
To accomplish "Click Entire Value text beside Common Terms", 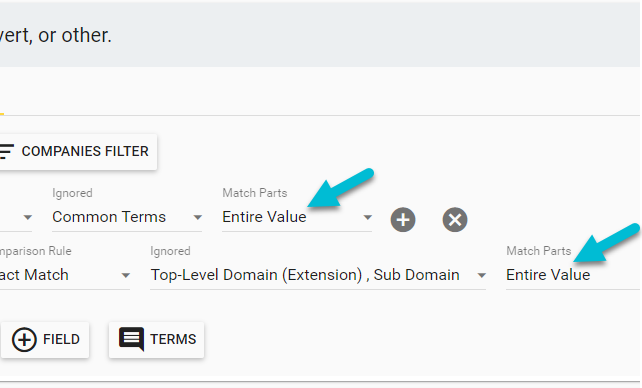I will 264,217.
